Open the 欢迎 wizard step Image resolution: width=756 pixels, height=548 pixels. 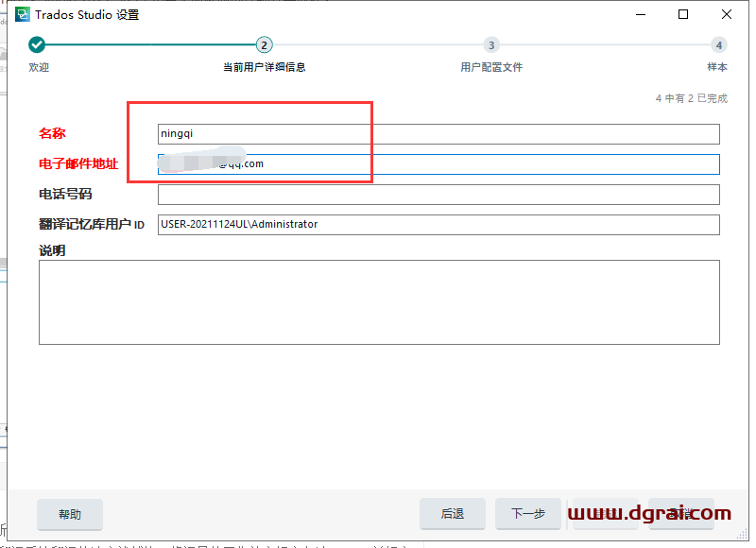point(39,67)
